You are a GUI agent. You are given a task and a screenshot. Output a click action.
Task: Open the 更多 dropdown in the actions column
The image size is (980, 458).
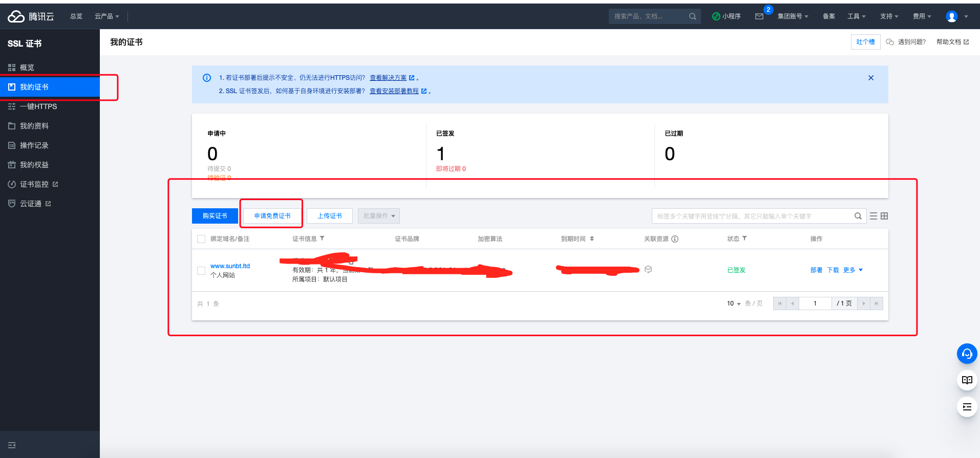[x=853, y=270]
